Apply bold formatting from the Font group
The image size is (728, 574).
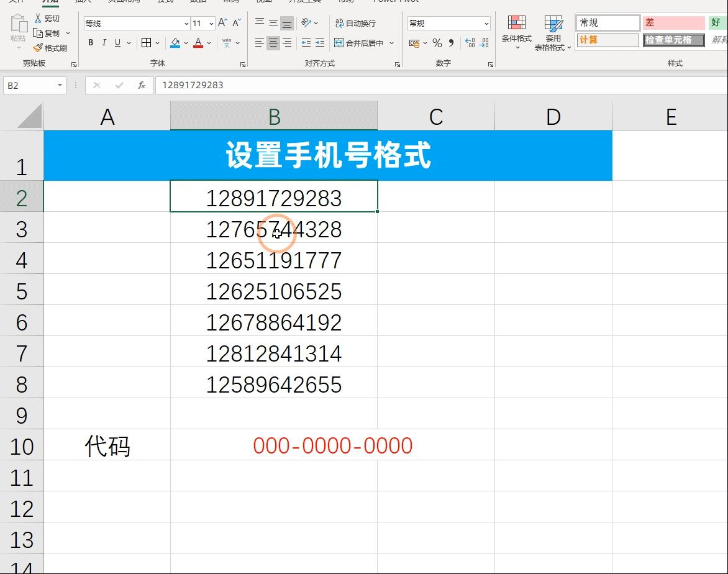(90, 43)
